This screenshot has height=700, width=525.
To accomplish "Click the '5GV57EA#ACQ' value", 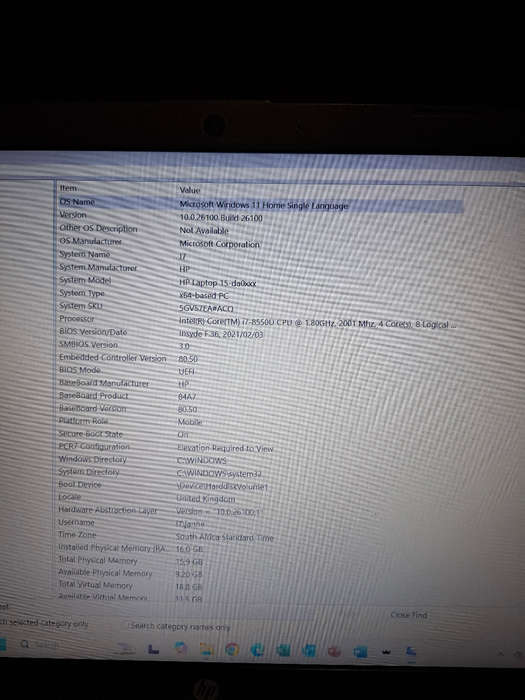I will (206, 308).
